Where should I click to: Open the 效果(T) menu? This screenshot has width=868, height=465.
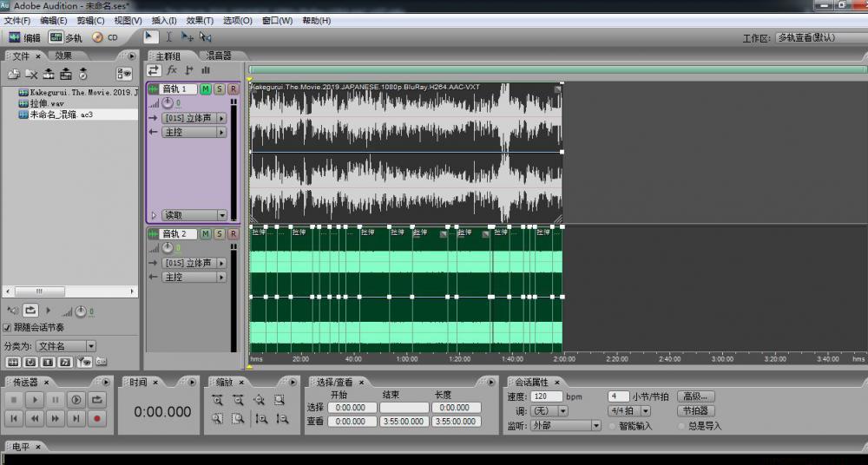coord(200,21)
